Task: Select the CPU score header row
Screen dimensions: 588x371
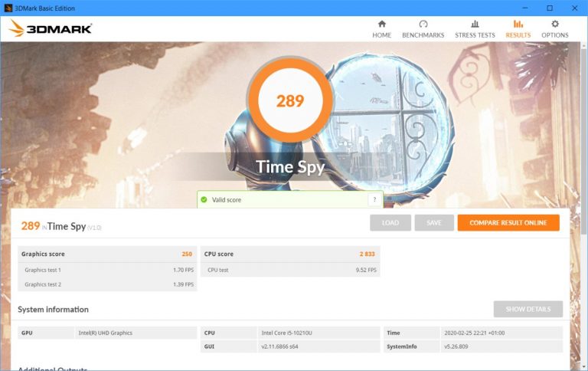Action: (290, 254)
